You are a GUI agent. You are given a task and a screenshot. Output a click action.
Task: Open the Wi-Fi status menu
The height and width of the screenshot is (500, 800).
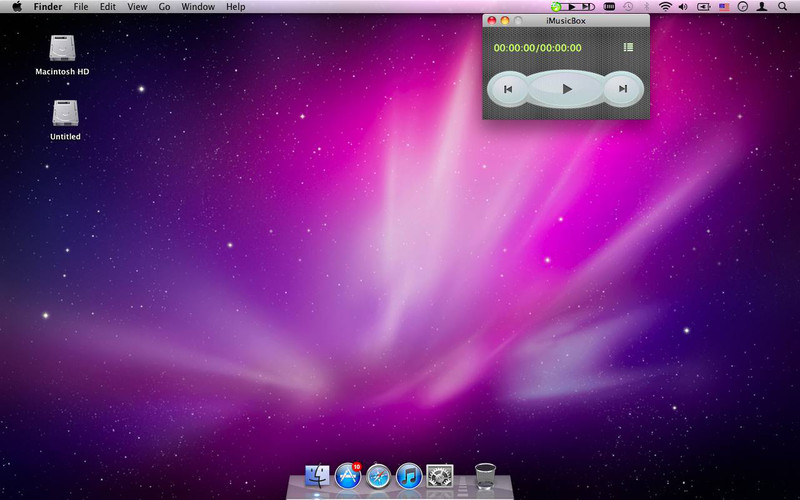(x=665, y=7)
